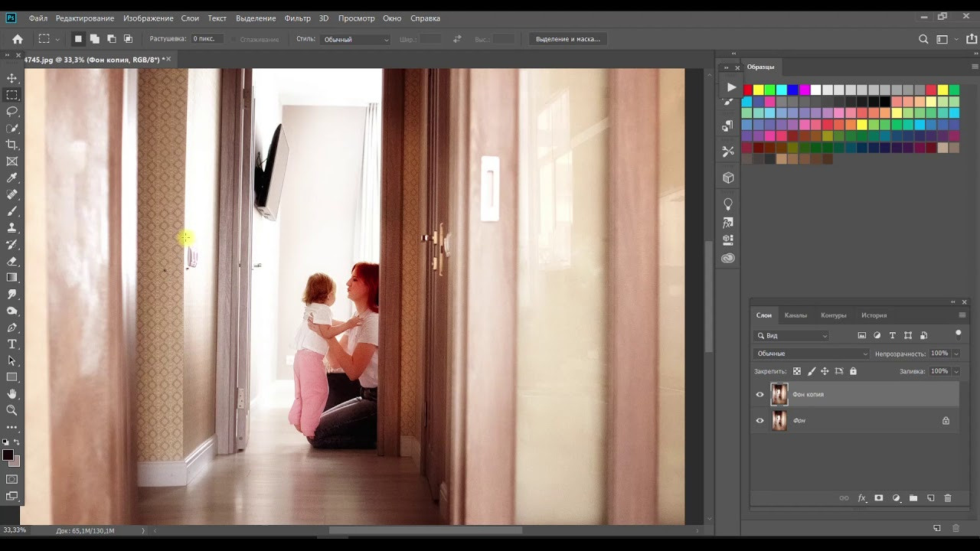
Task: Open the blend mode 'Обычные' dropdown
Action: pos(812,354)
